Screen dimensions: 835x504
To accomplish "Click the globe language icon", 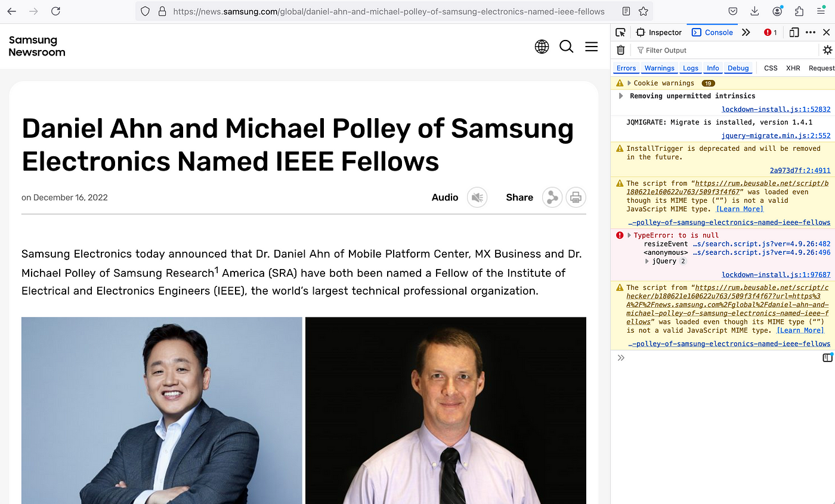I will point(542,47).
